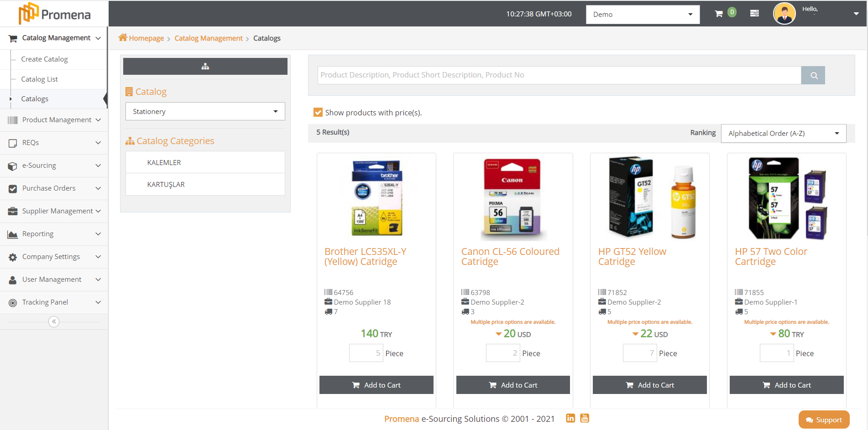Select the KALEMLER category
868x430 pixels.
pos(205,162)
